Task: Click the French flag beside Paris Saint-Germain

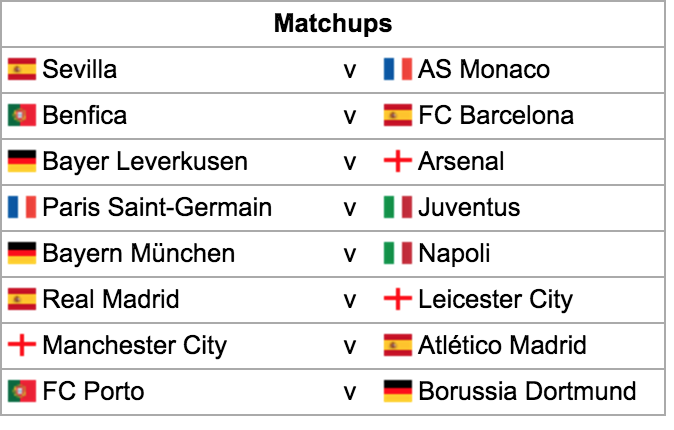Action: [x=22, y=208]
